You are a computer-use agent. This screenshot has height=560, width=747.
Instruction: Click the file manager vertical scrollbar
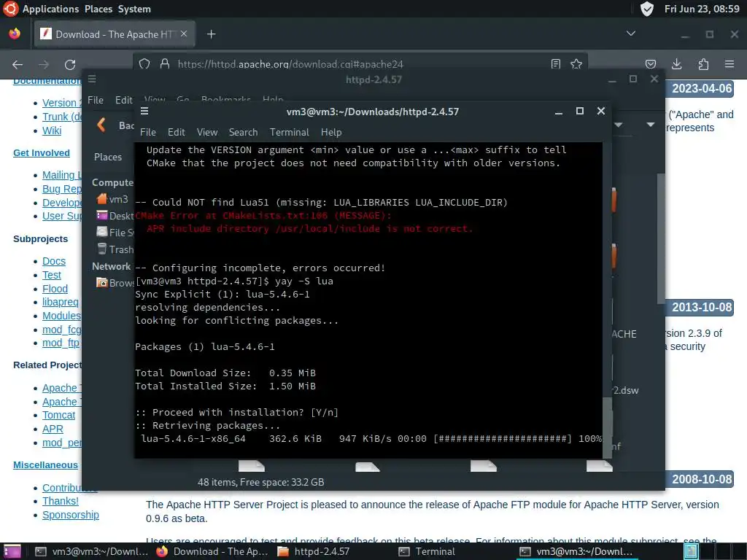tap(661, 238)
